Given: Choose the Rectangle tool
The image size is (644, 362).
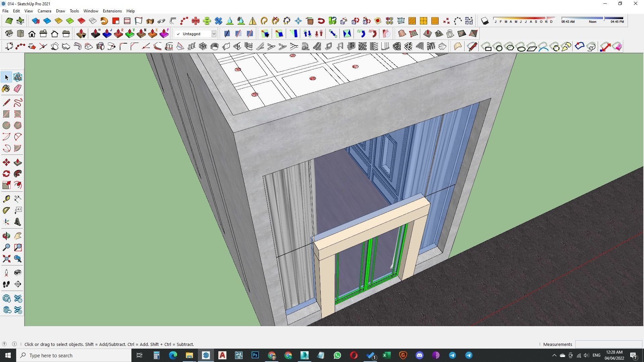Looking at the screenshot, I should pos(6,114).
